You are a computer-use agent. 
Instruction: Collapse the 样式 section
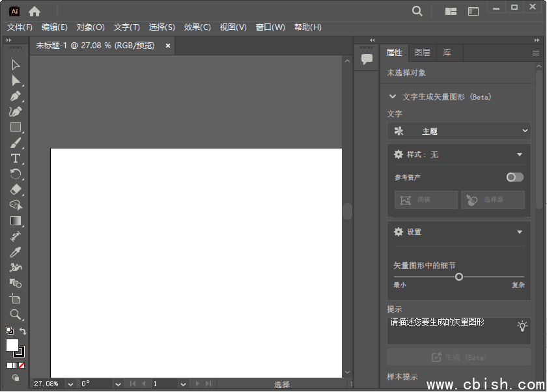coord(520,154)
